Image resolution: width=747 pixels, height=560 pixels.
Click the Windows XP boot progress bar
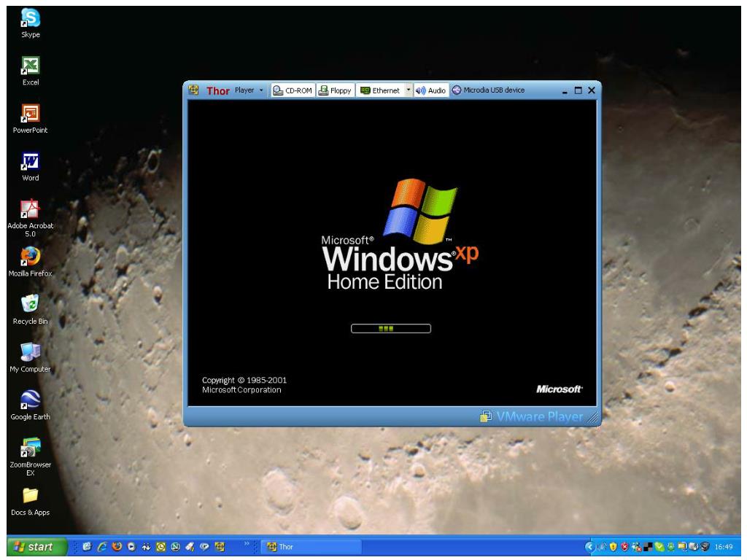pyautogui.click(x=391, y=329)
